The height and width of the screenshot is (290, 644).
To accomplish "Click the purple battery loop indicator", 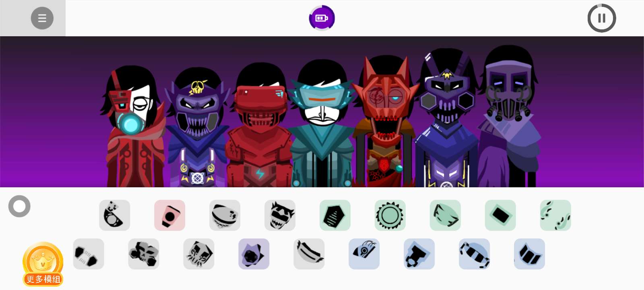I will (x=322, y=18).
